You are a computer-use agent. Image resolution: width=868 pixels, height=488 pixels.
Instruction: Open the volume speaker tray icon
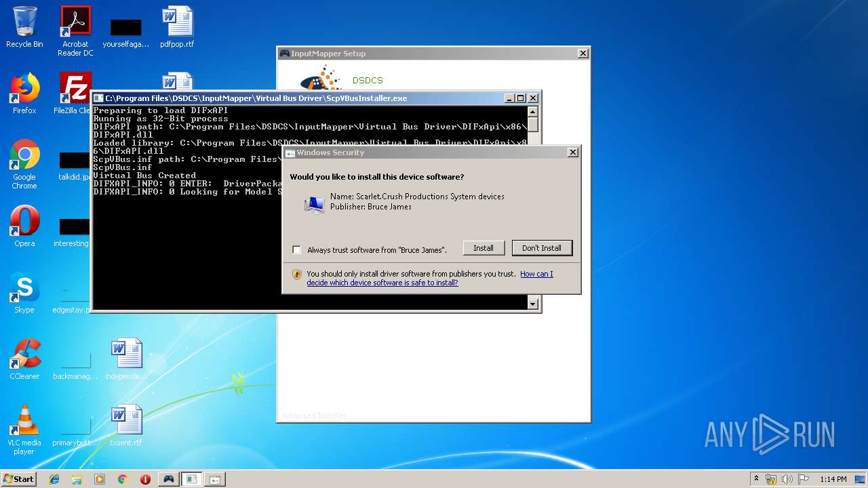[787, 479]
